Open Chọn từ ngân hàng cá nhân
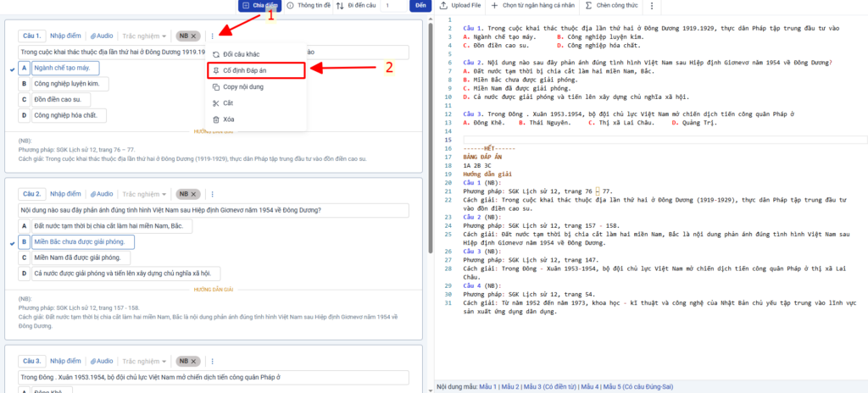This screenshot has width=868, height=393. (534, 6)
